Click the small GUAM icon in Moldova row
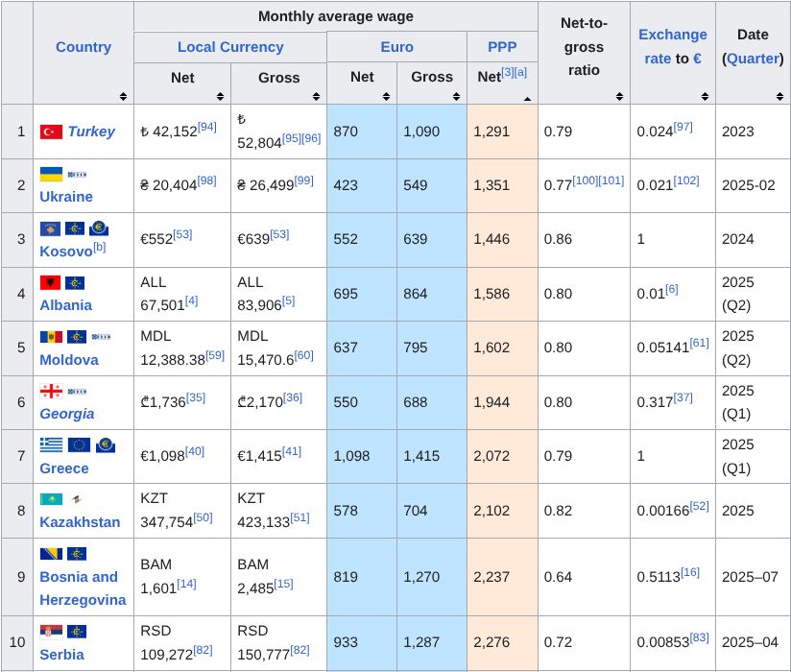The height and width of the screenshot is (672, 791). coord(101,337)
